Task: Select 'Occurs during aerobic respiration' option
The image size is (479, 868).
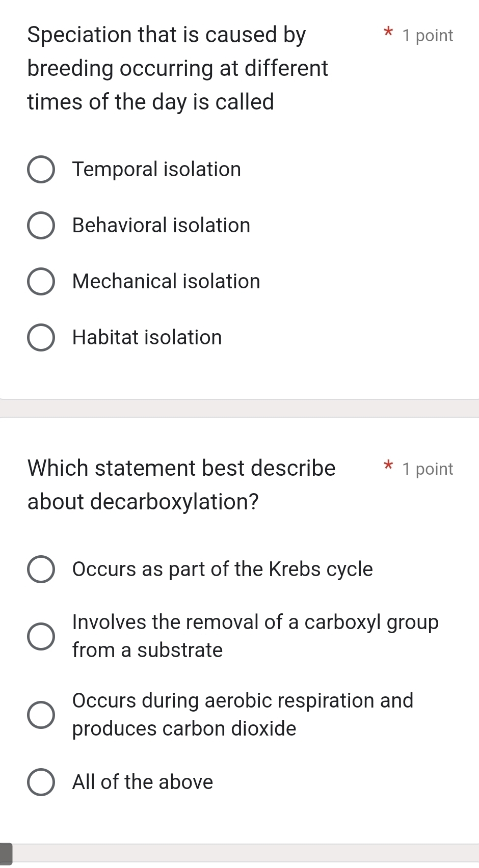Action: (41, 714)
